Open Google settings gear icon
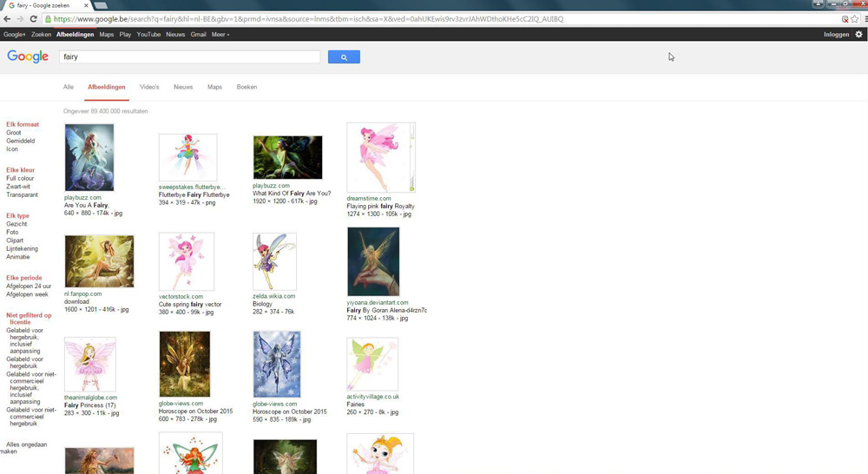 (858, 35)
